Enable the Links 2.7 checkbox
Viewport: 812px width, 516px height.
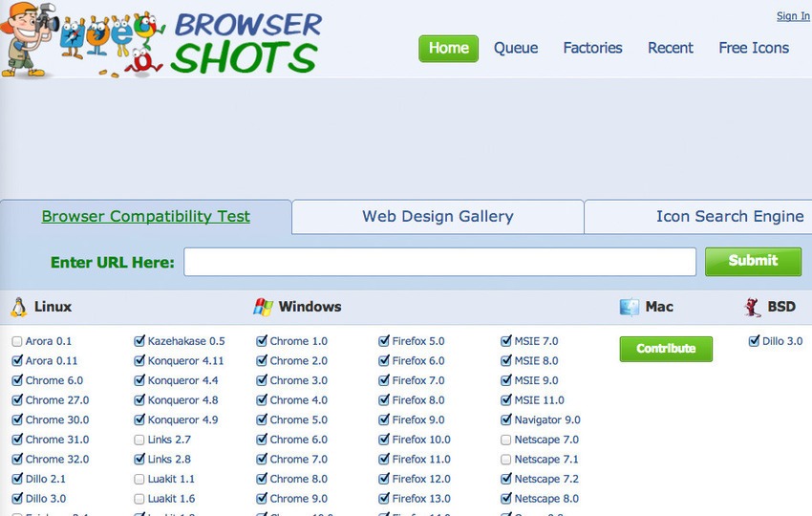(x=139, y=440)
